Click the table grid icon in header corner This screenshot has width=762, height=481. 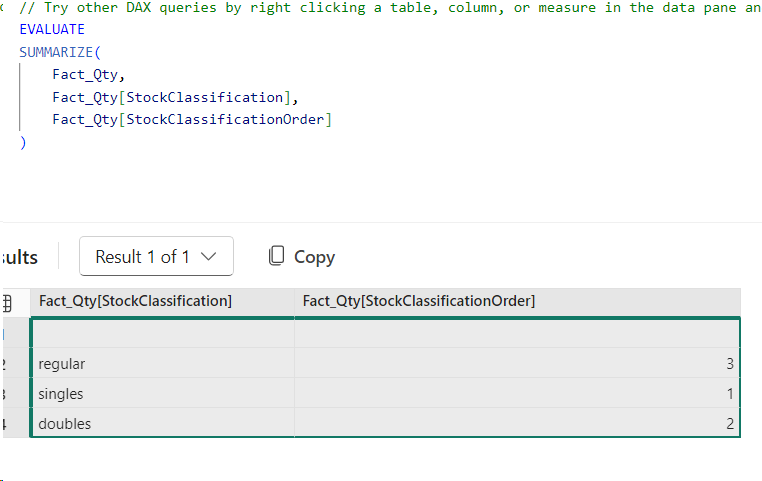[x=7, y=303]
